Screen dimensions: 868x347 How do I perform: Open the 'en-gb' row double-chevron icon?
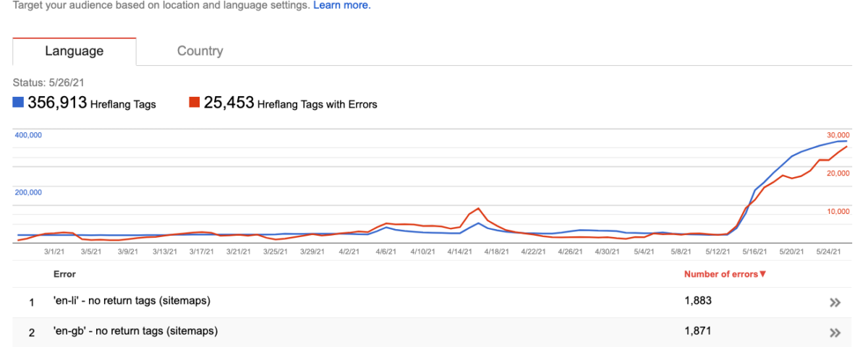tap(835, 333)
